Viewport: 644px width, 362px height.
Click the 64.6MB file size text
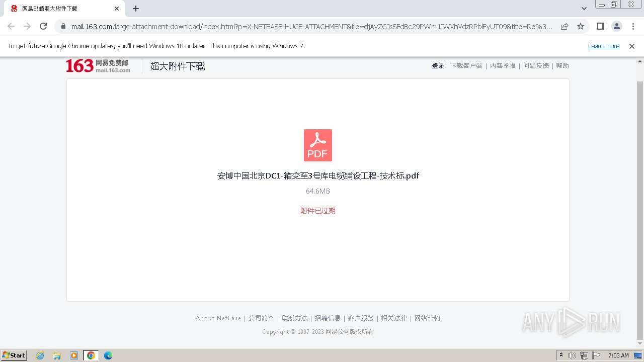(318, 191)
